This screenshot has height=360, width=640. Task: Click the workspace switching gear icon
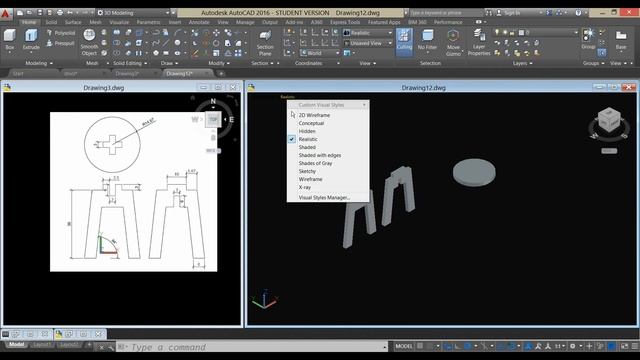coord(573,346)
